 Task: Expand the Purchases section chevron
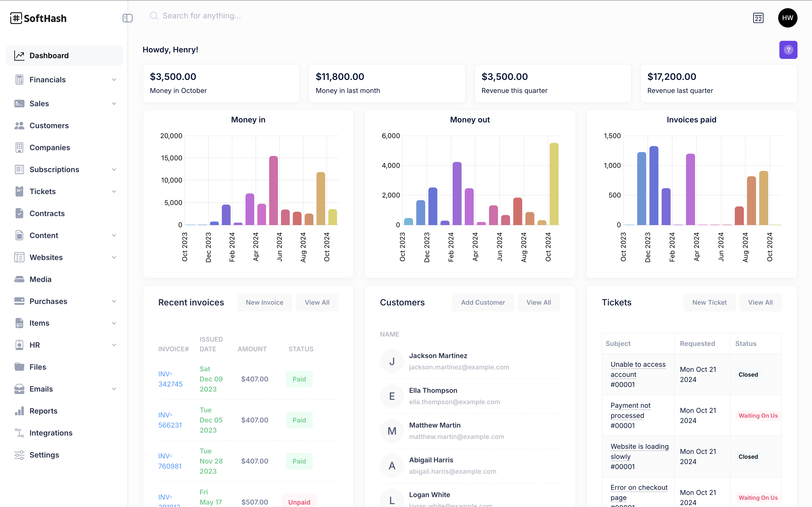pos(114,302)
